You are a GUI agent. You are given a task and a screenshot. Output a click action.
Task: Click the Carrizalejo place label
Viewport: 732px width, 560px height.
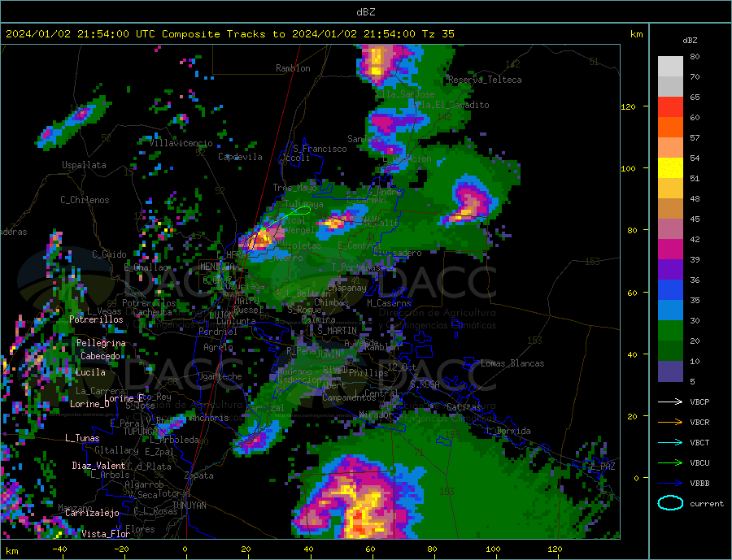(93, 513)
